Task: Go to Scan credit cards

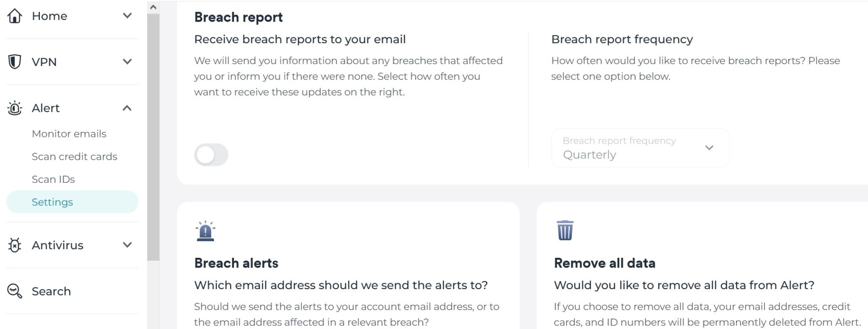Action: point(75,156)
